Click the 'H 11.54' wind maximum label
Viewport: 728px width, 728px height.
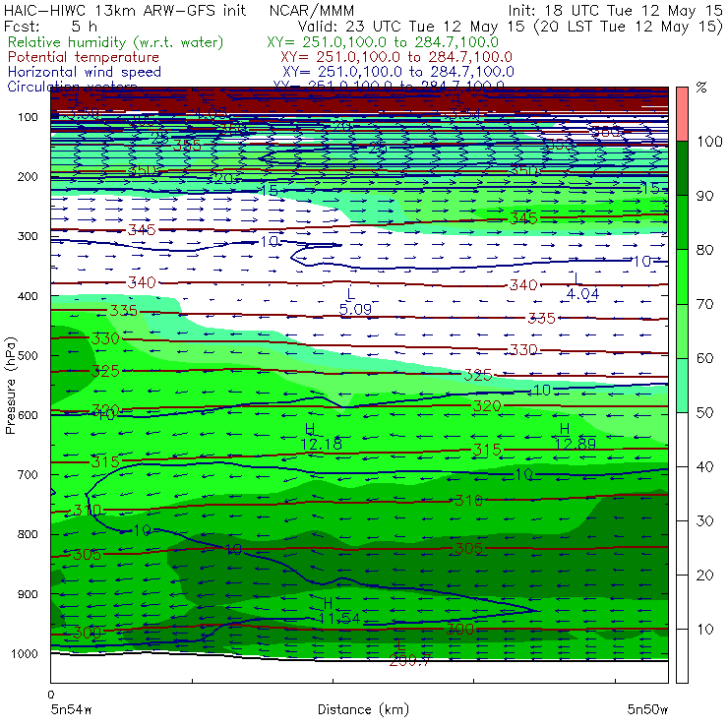coord(339,611)
